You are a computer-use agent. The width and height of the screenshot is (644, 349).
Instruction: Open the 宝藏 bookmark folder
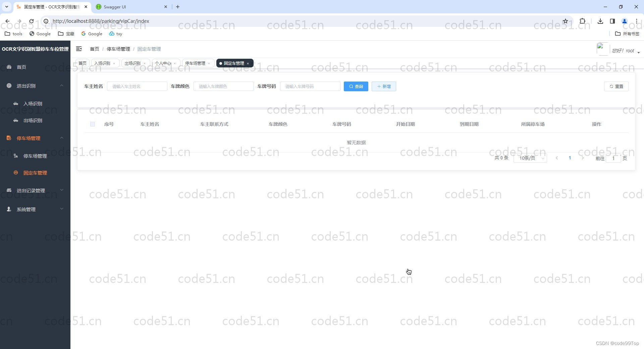pyautogui.click(x=66, y=34)
